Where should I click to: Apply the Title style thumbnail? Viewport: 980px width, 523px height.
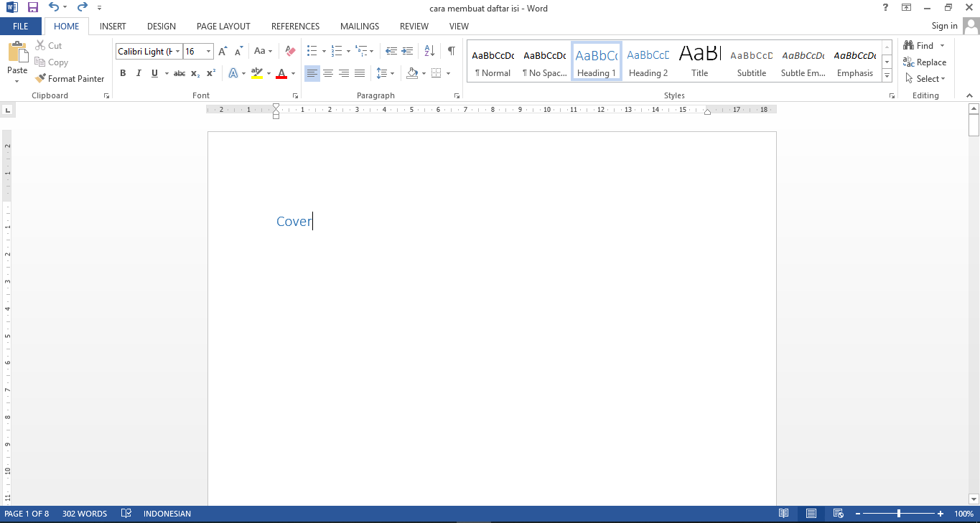[700, 62]
